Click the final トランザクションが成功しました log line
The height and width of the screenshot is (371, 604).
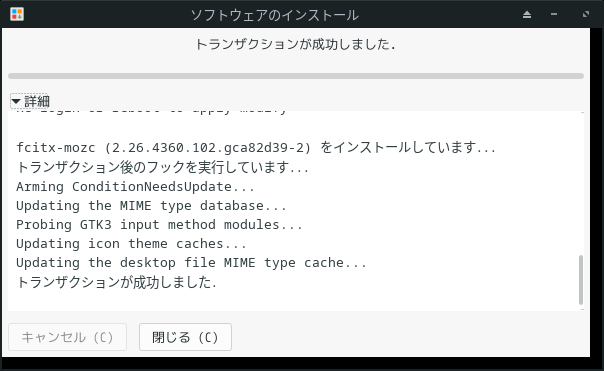coord(116,282)
